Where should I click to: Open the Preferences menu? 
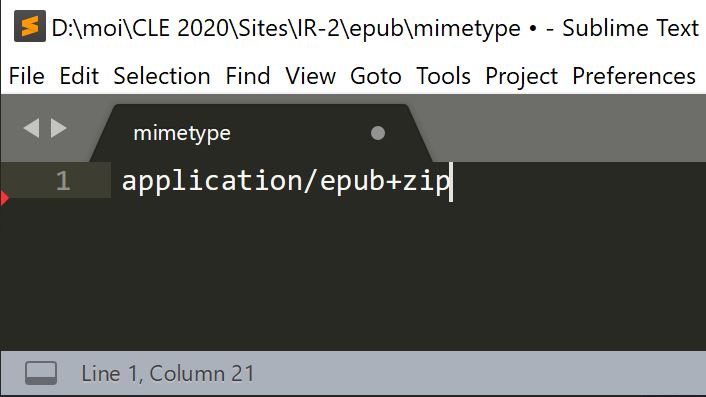[x=634, y=76]
